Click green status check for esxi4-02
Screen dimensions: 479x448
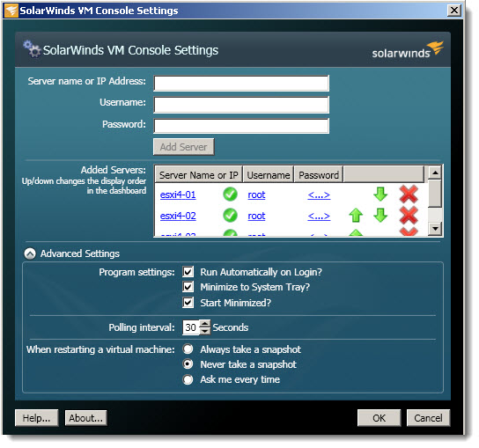pos(230,216)
